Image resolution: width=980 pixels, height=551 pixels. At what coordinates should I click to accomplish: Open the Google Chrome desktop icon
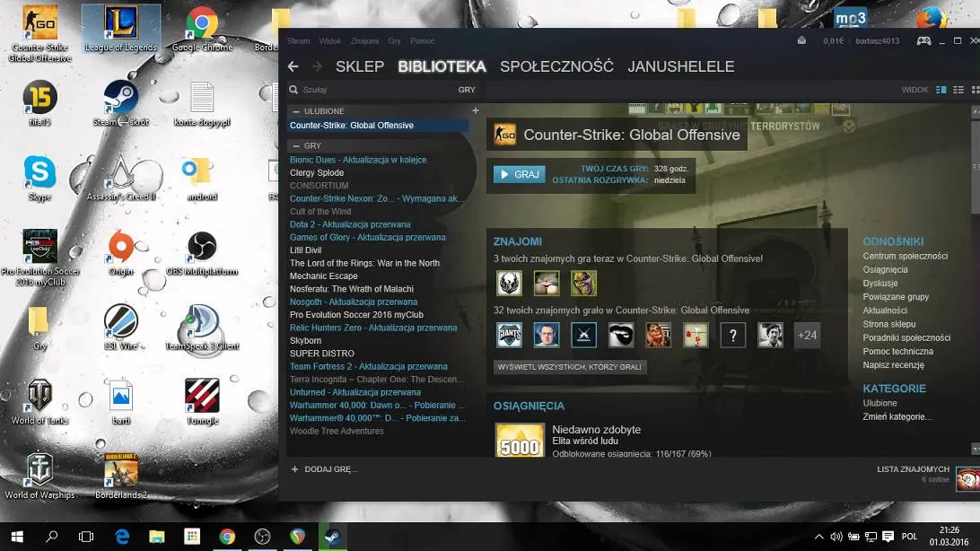(202, 29)
